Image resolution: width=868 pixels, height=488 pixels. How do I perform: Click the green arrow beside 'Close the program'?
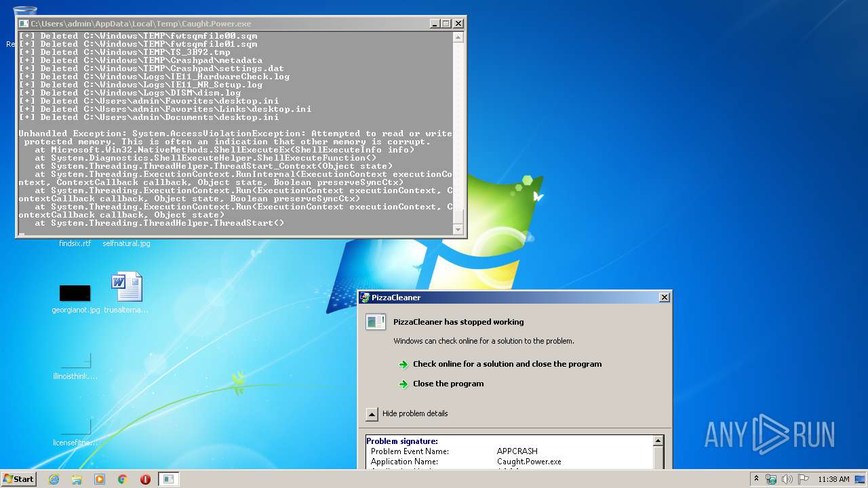[404, 384]
